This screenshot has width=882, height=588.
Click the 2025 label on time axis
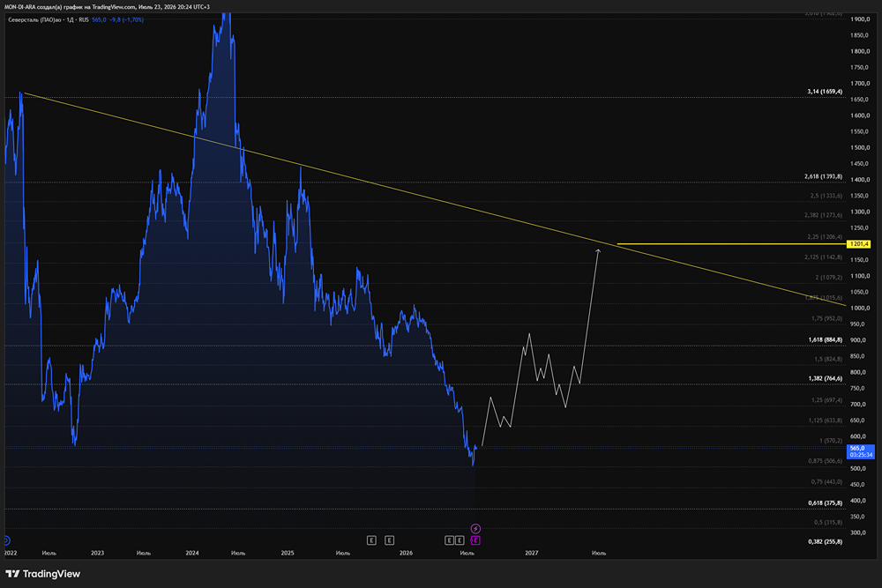[x=287, y=553]
